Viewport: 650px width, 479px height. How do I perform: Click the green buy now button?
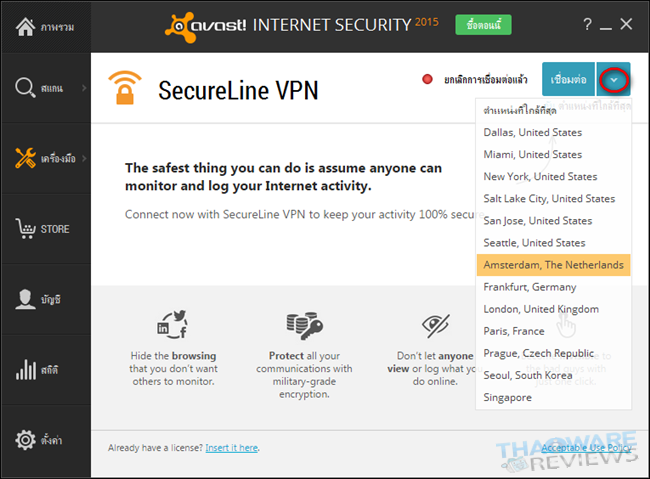click(x=484, y=24)
